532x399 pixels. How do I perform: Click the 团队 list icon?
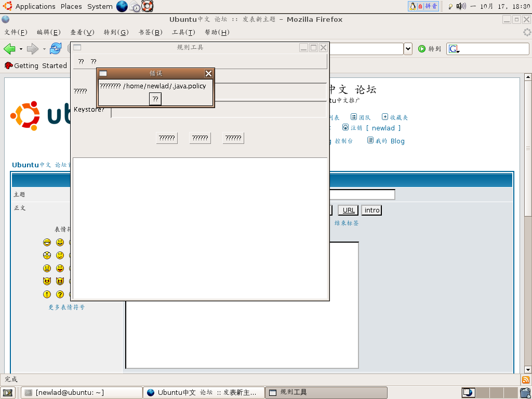tap(353, 117)
